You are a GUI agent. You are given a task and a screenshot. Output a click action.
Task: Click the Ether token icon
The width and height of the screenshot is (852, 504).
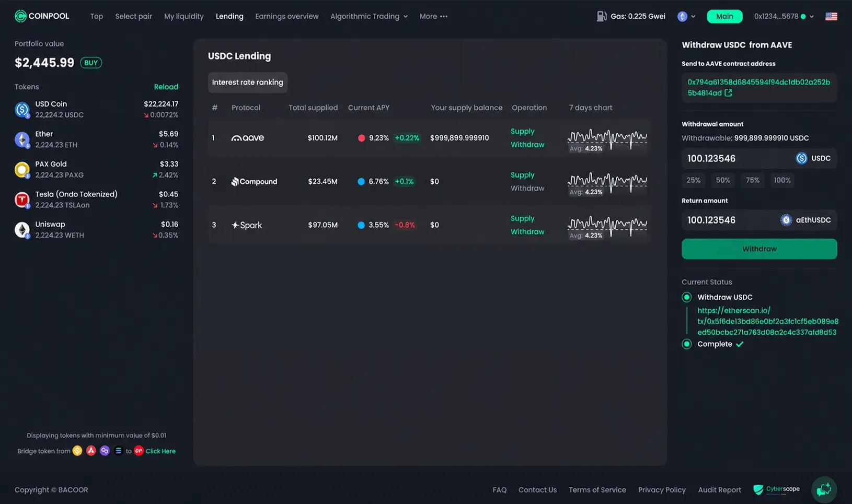coord(22,139)
